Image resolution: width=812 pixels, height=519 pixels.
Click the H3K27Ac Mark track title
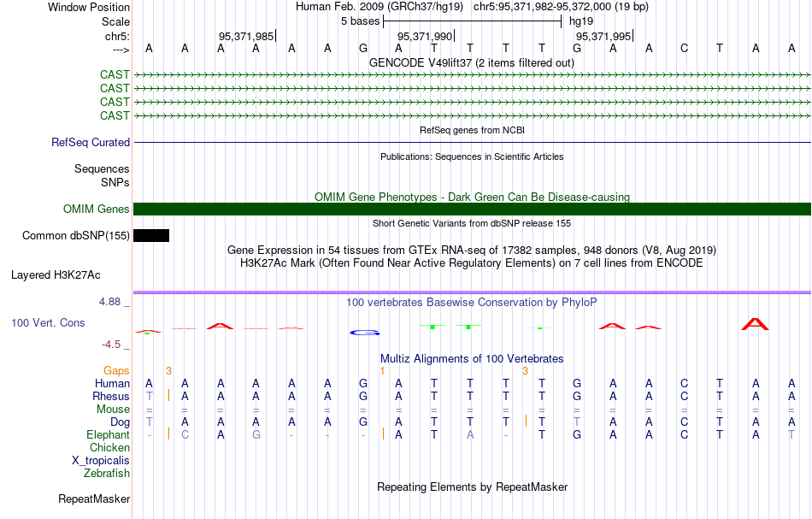[x=472, y=263]
